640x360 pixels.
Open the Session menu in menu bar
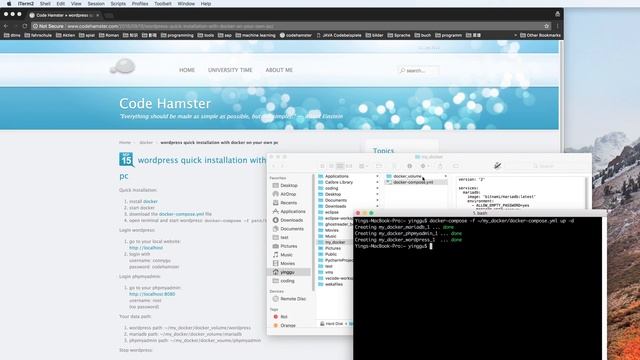[x=96, y=3]
